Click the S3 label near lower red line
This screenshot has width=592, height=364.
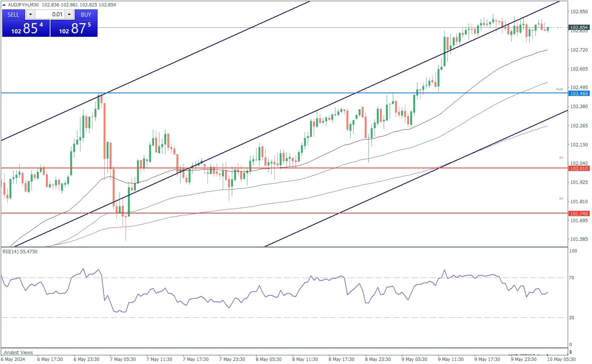pyautogui.click(x=561, y=199)
